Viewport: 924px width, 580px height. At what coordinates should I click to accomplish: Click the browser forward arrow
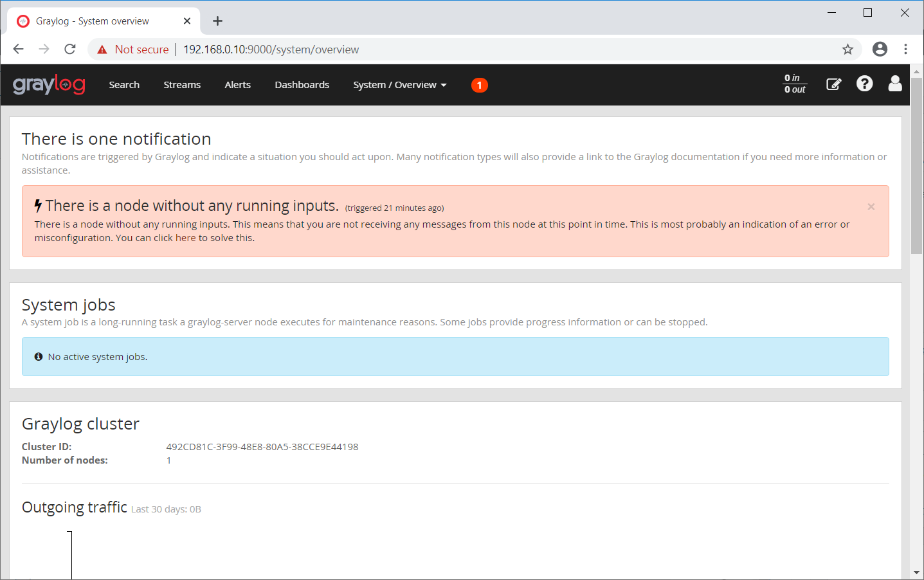coord(44,49)
